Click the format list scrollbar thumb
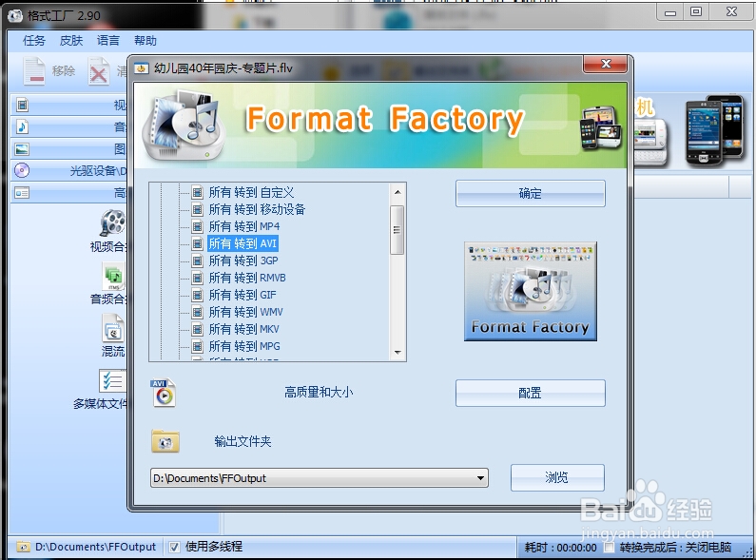This screenshot has width=756, height=560. tap(397, 230)
